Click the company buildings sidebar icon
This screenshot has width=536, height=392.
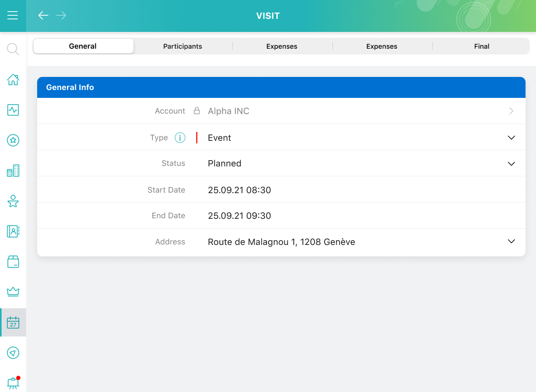13,171
